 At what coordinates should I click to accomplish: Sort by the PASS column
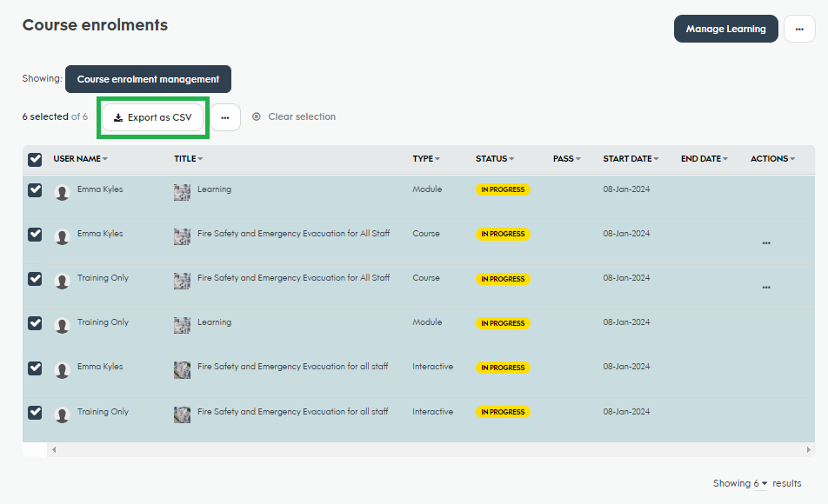point(566,158)
